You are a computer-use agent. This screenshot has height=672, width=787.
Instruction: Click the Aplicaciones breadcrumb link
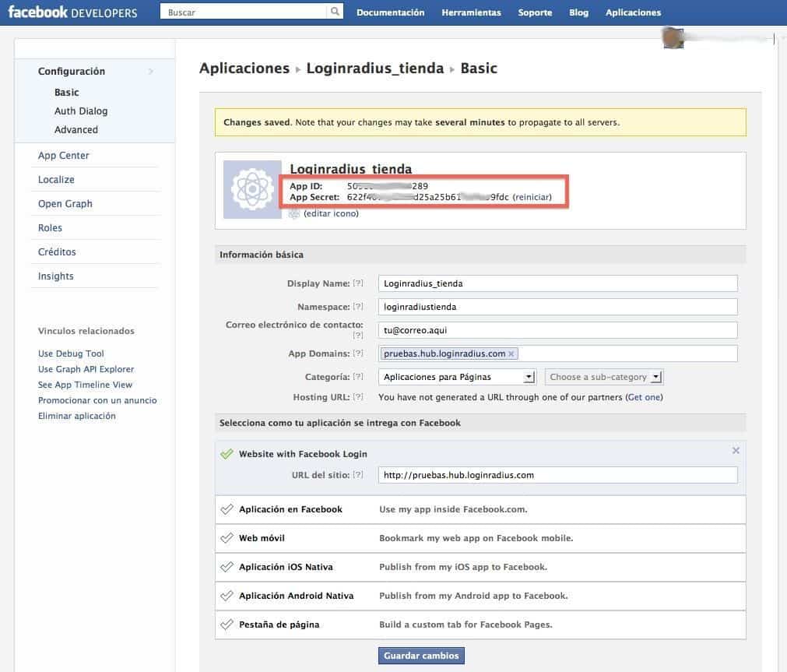244,68
